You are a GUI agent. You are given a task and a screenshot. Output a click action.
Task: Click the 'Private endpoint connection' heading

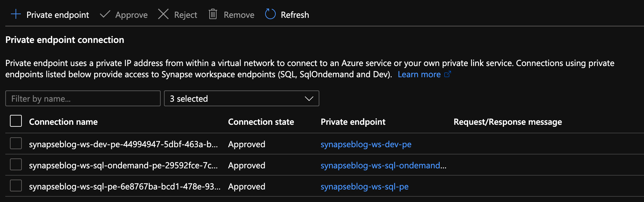65,40
